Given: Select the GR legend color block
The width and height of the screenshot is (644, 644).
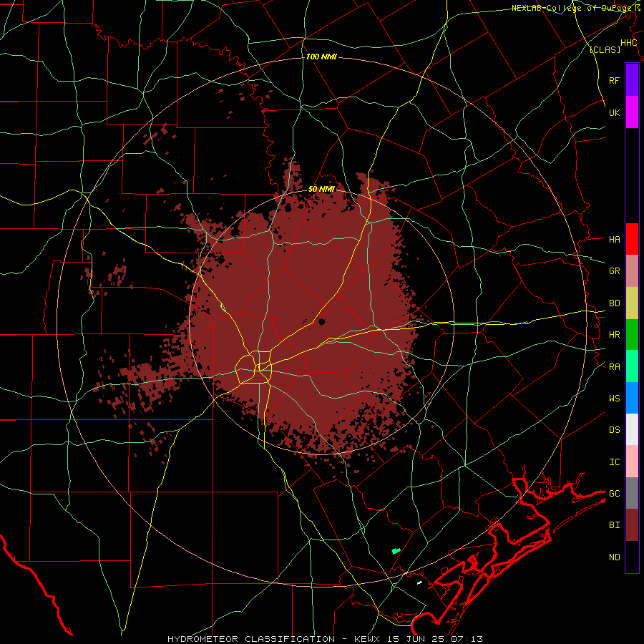Looking at the screenshot, I should (632, 271).
